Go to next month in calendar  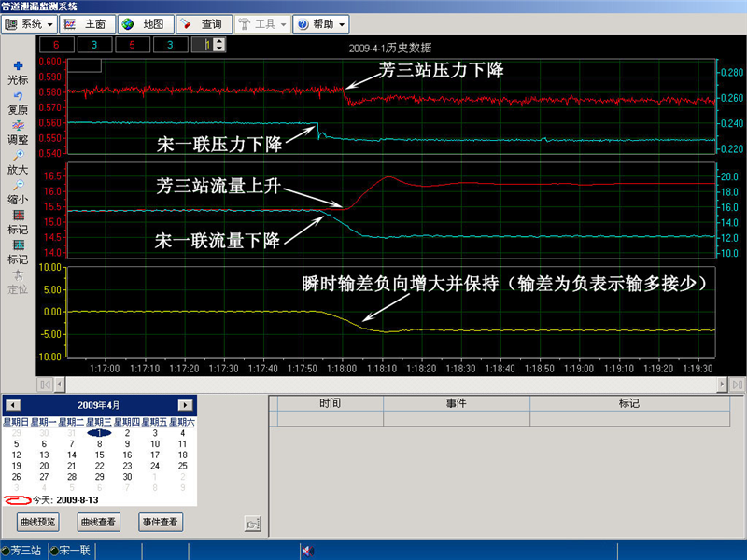186,405
